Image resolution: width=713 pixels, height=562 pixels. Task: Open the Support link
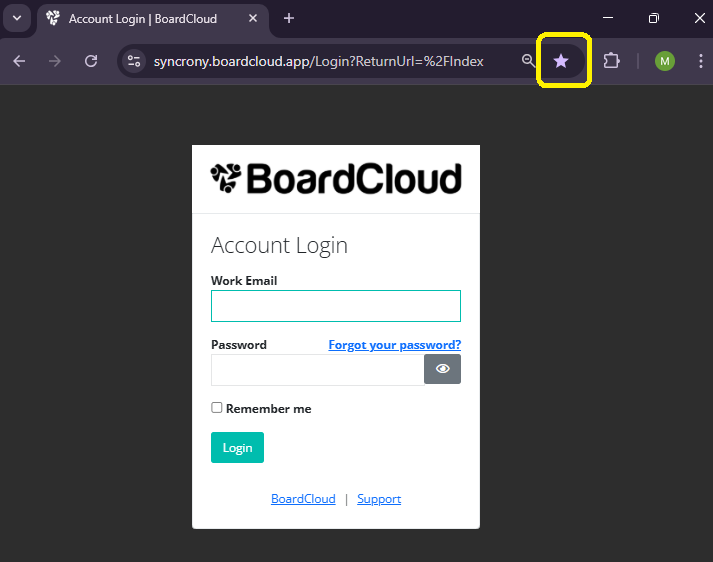pos(379,499)
